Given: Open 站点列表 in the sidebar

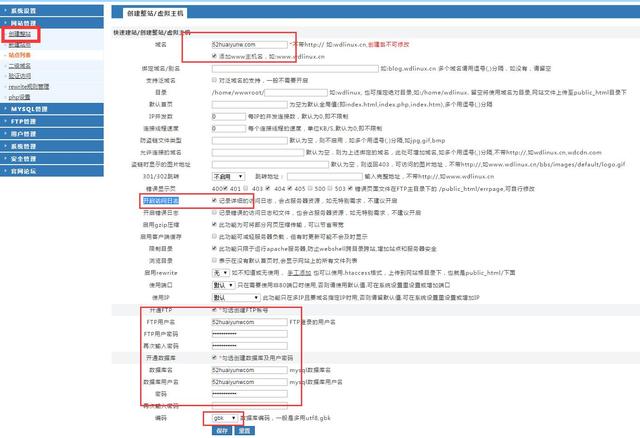Looking at the screenshot, I should (20, 55).
